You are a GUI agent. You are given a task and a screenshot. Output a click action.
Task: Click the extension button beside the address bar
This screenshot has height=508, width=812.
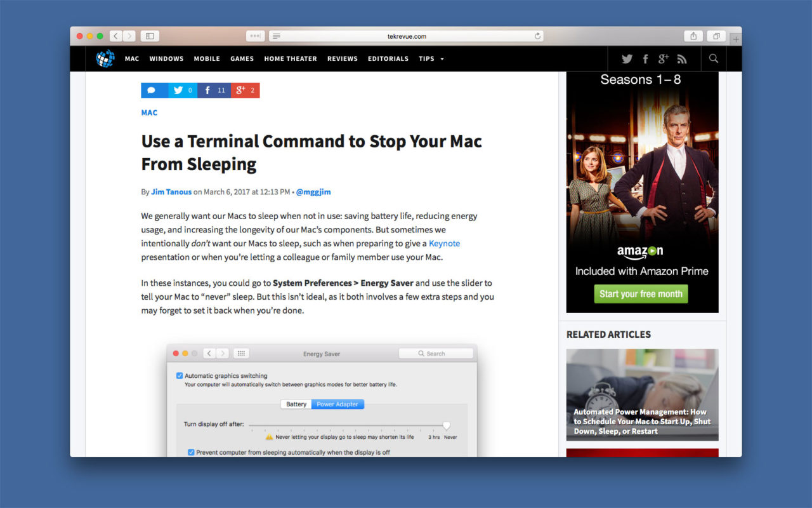click(x=256, y=36)
